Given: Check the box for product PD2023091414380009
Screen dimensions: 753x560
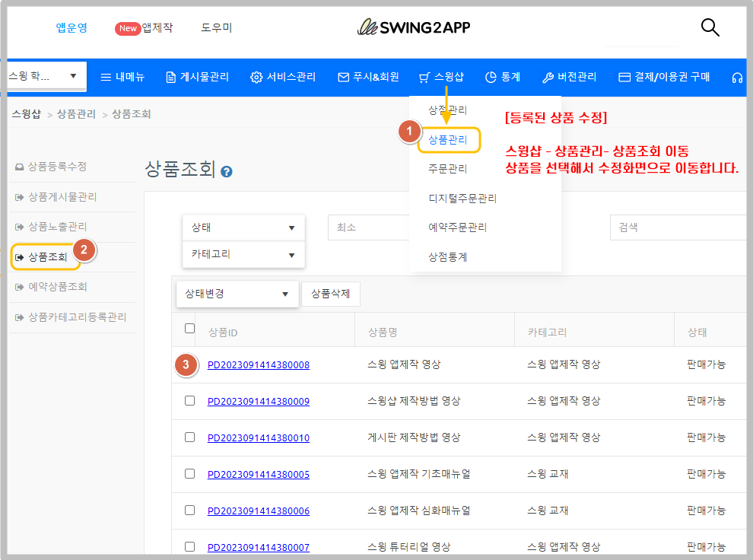Looking at the screenshot, I should pos(189,400).
